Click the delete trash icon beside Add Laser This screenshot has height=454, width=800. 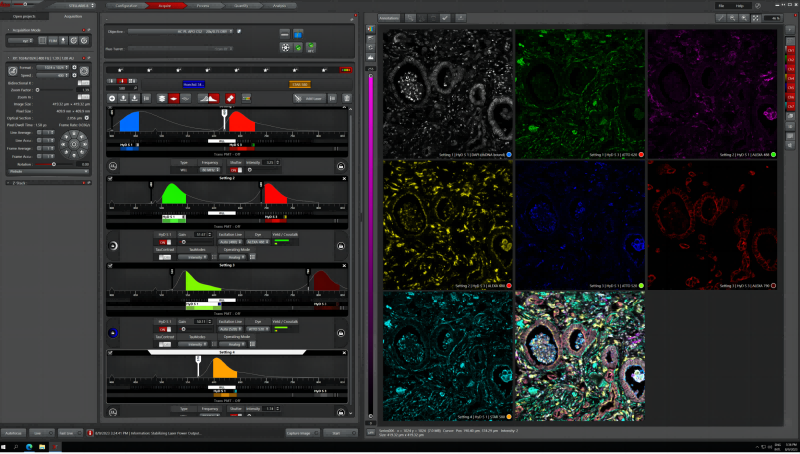346,98
